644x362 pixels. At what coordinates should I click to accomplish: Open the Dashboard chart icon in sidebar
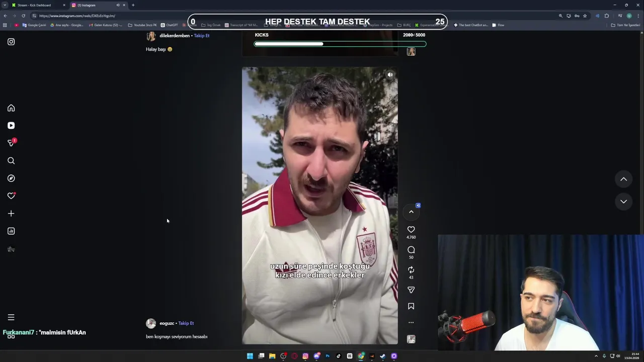point(11,231)
